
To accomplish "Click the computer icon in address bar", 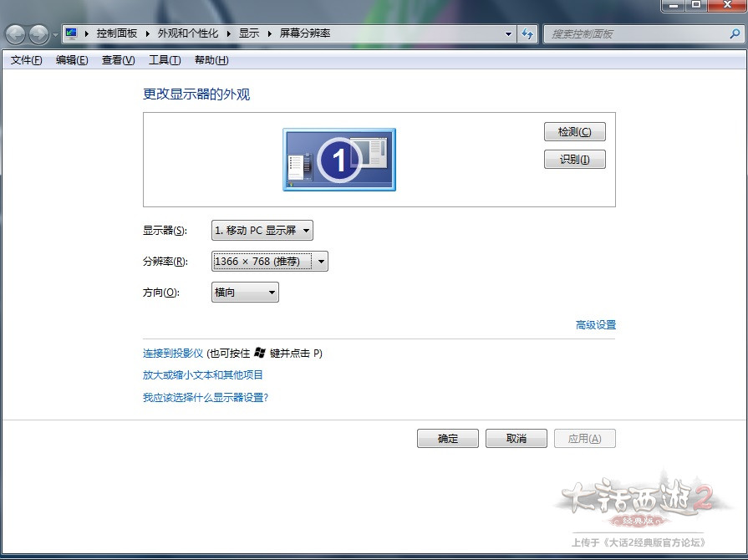I will click(72, 34).
